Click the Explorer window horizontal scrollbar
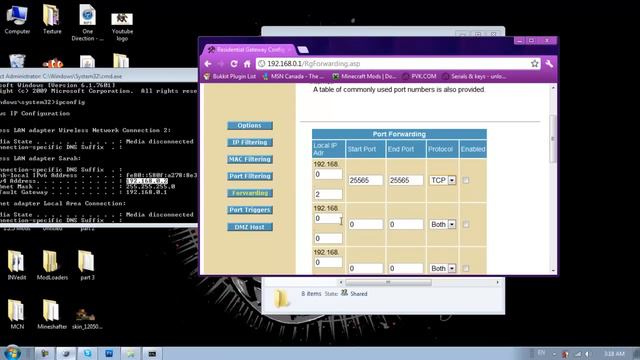This screenshot has width=640, height=360. click(388, 282)
